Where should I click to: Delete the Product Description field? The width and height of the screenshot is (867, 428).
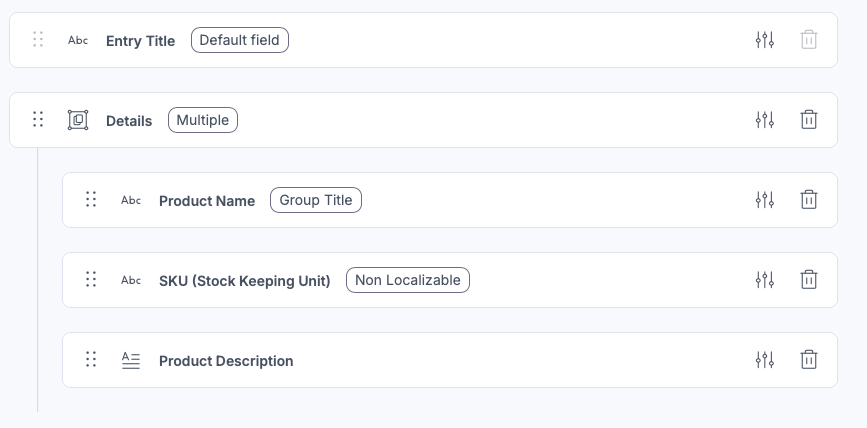808,360
